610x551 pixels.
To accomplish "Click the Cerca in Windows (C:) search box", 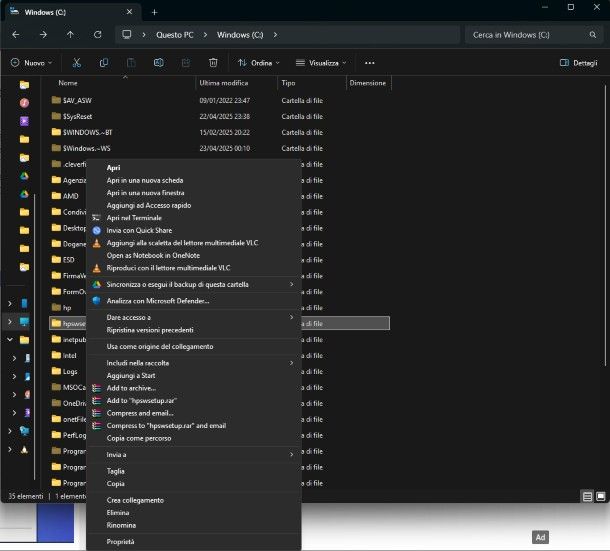I will coord(520,34).
